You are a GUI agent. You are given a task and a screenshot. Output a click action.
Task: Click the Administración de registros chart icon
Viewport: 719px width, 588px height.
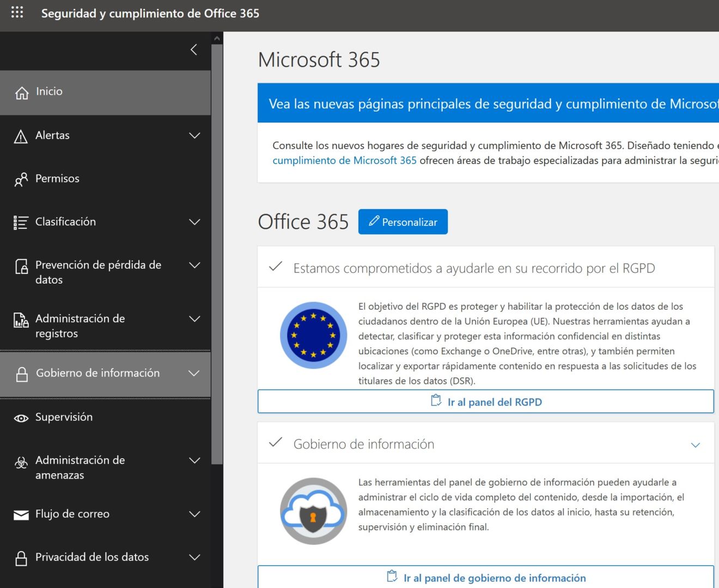click(x=21, y=320)
